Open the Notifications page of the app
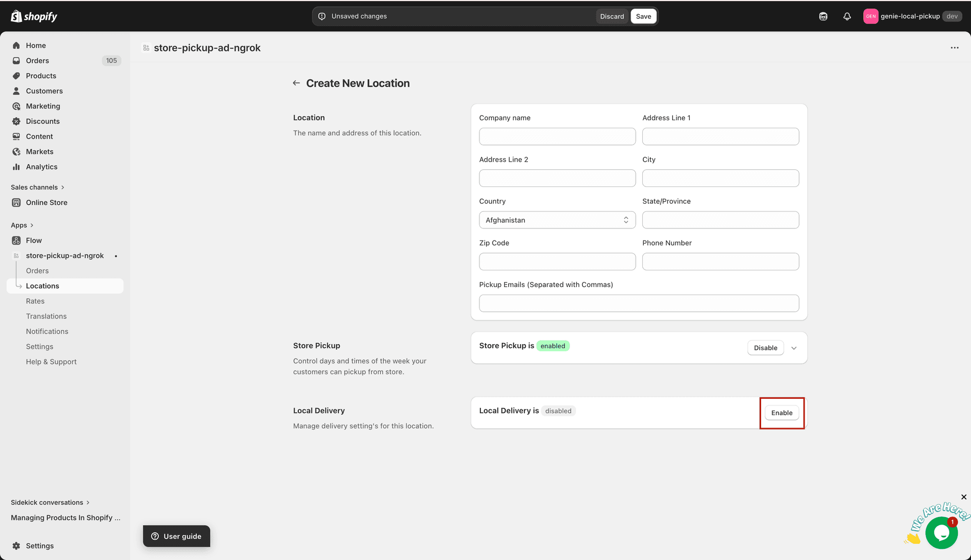The image size is (971, 560). coord(47,331)
